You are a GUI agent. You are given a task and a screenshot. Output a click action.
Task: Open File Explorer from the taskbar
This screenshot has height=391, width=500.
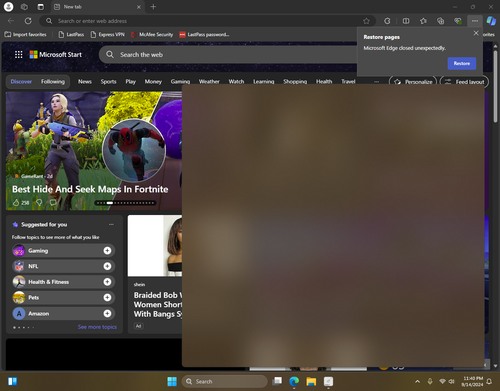tap(311, 381)
